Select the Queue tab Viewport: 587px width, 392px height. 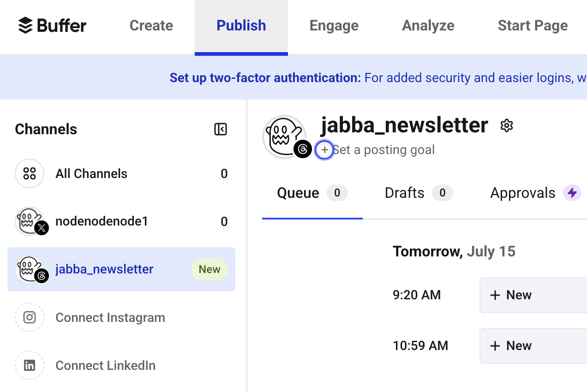pyautogui.click(x=312, y=193)
